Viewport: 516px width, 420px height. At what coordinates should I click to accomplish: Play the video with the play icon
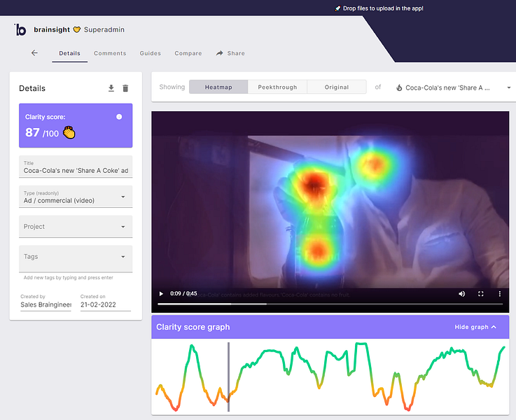[161, 294]
